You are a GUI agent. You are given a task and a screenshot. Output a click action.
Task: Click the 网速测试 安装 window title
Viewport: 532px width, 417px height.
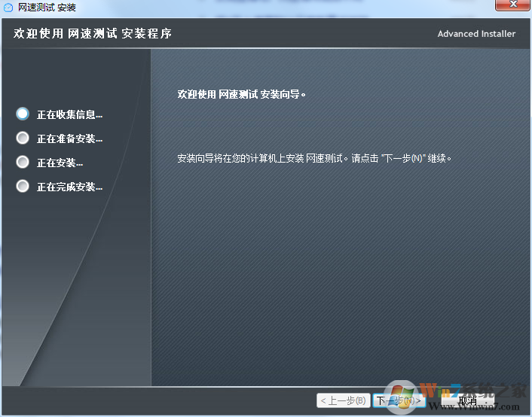47,8
